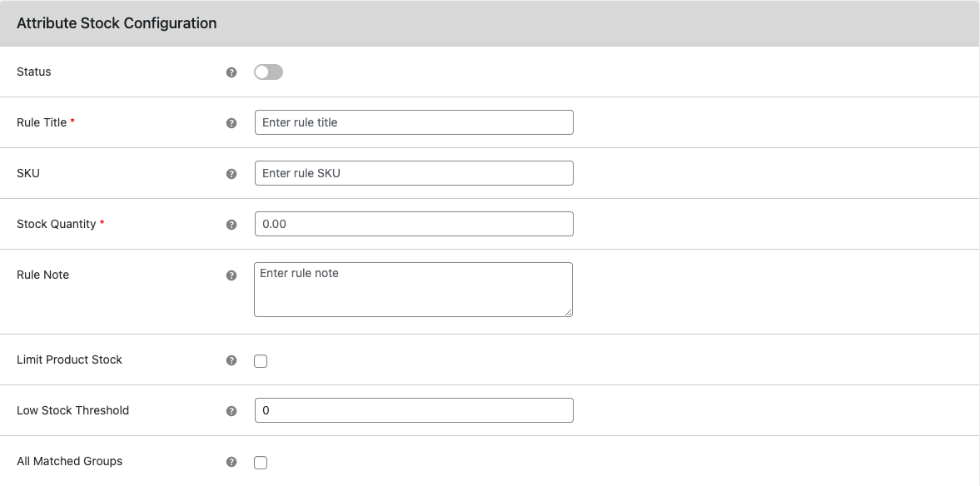Click the All Matched Groups help icon
980x486 pixels.
click(231, 462)
